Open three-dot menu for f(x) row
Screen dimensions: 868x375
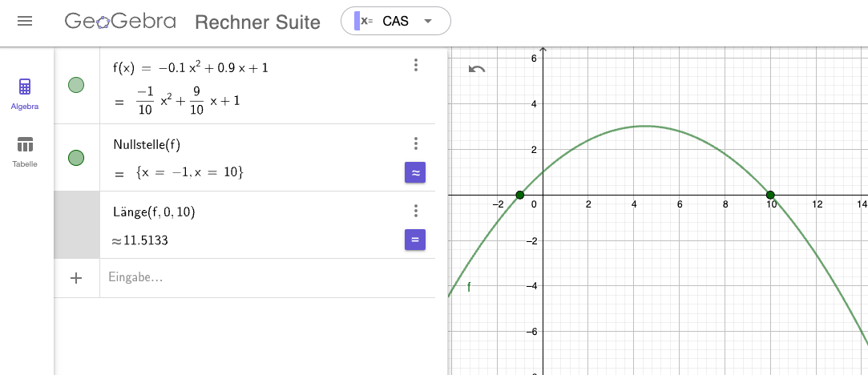click(416, 65)
